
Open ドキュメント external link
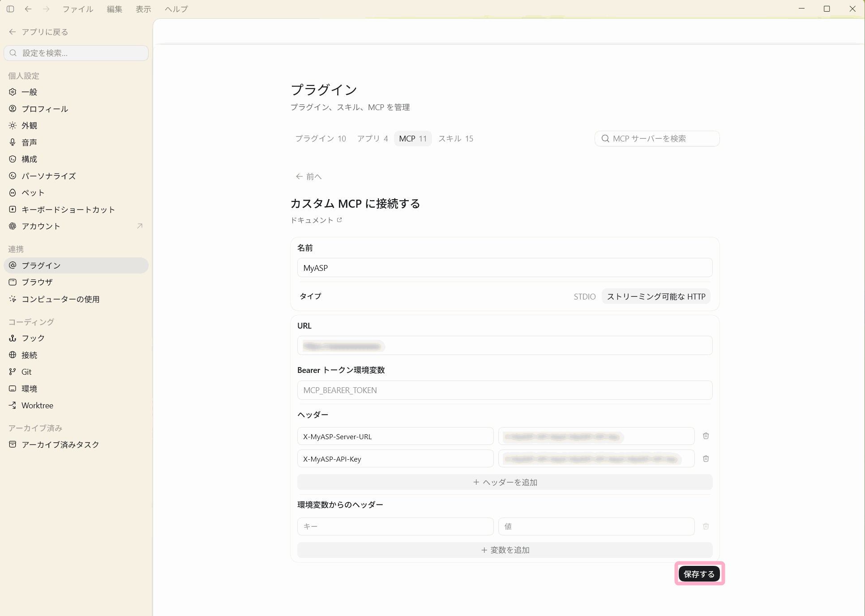point(316,220)
